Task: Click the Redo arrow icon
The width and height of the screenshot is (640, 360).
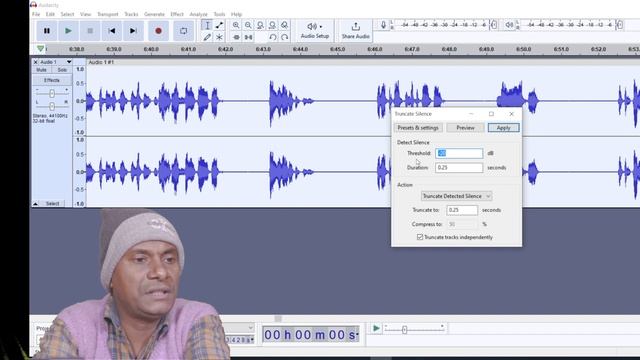Action: [x=284, y=37]
